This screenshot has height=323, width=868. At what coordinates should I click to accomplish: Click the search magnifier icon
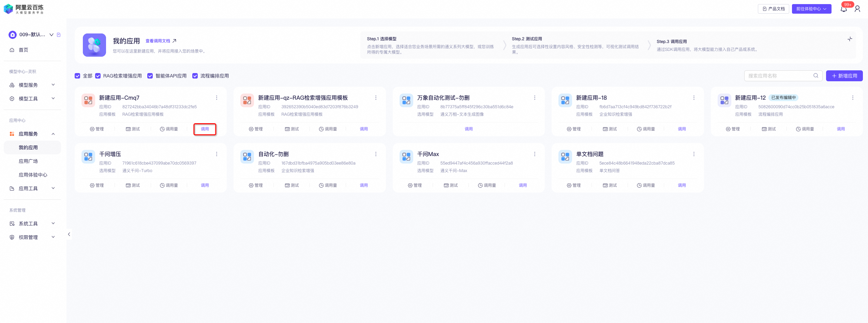[x=816, y=75]
